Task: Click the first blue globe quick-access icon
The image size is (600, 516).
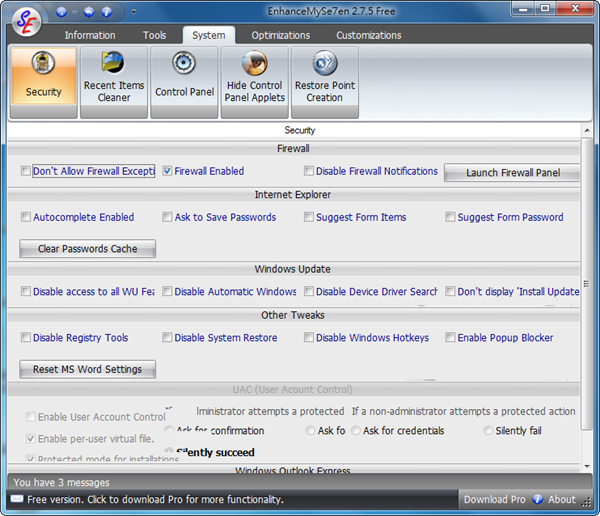Action: pyautogui.click(x=61, y=12)
